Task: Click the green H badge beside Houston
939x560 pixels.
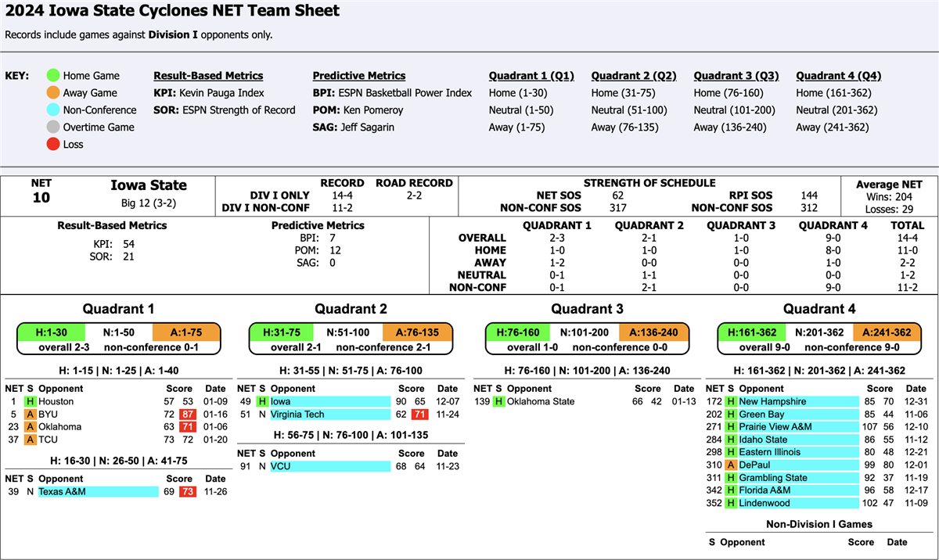Action: pos(30,402)
